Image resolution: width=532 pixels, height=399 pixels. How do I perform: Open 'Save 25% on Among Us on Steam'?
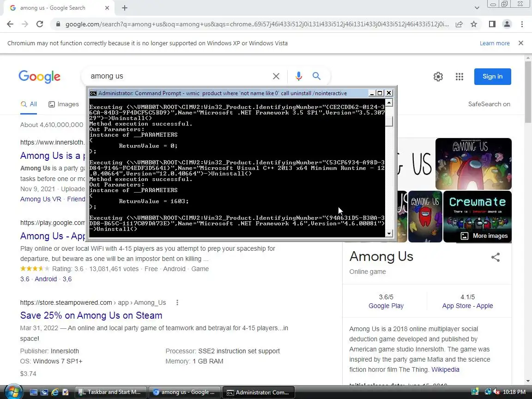tap(91, 315)
